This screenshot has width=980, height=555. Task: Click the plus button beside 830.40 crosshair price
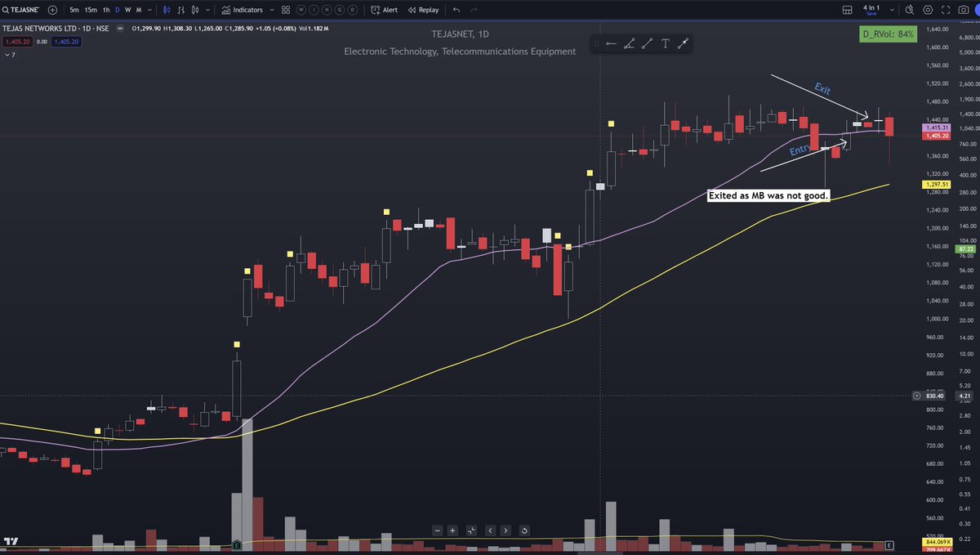pyautogui.click(x=917, y=396)
